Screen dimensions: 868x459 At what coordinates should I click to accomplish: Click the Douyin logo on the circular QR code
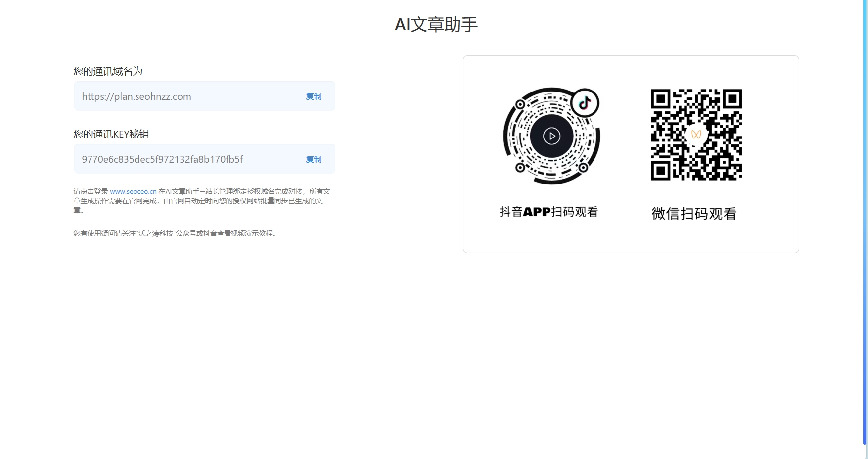[x=584, y=103]
